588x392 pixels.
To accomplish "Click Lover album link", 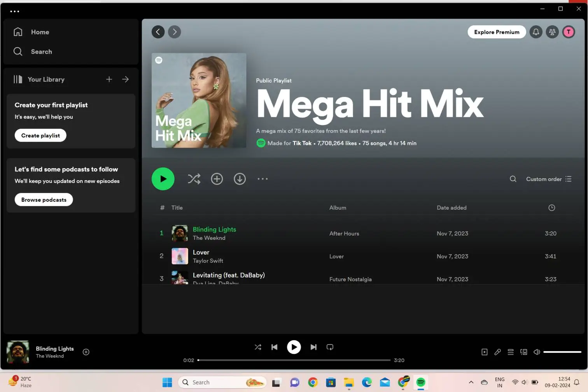I will (x=336, y=257).
